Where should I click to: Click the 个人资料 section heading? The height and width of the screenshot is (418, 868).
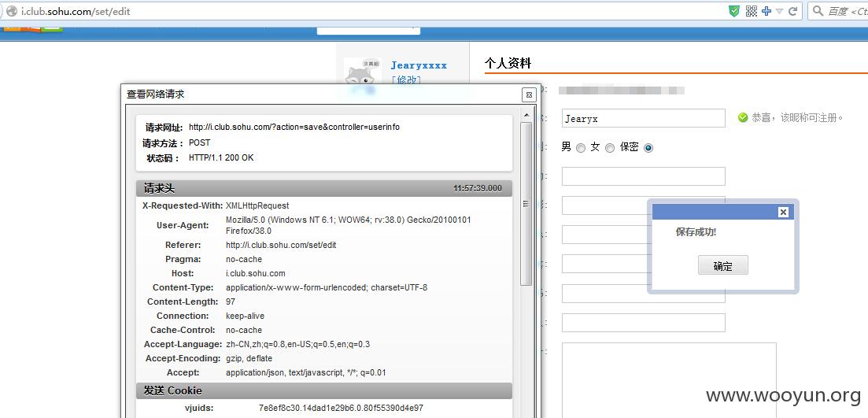508,63
